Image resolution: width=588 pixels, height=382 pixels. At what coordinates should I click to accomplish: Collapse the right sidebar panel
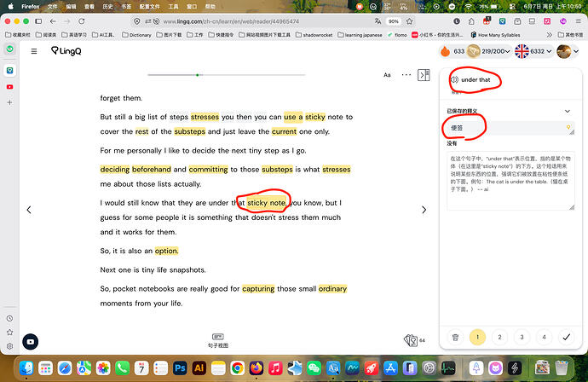[x=424, y=75]
